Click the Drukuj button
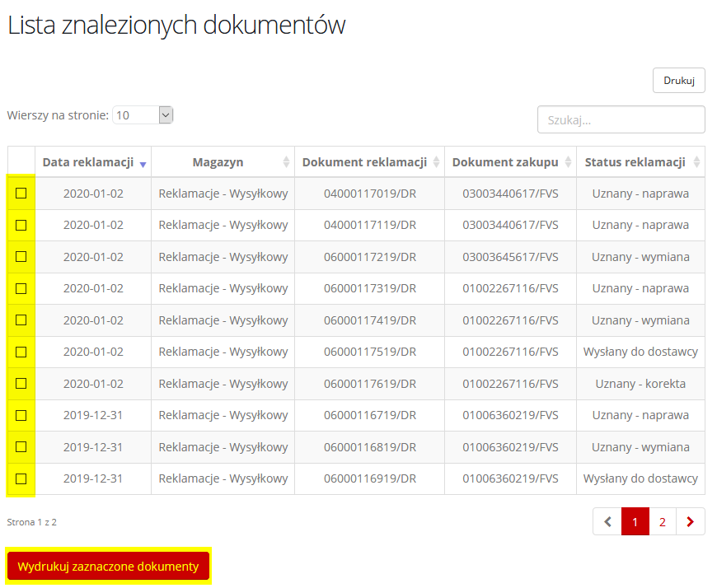Image resolution: width=717 pixels, height=588 pixels. [x=679, y=81]
